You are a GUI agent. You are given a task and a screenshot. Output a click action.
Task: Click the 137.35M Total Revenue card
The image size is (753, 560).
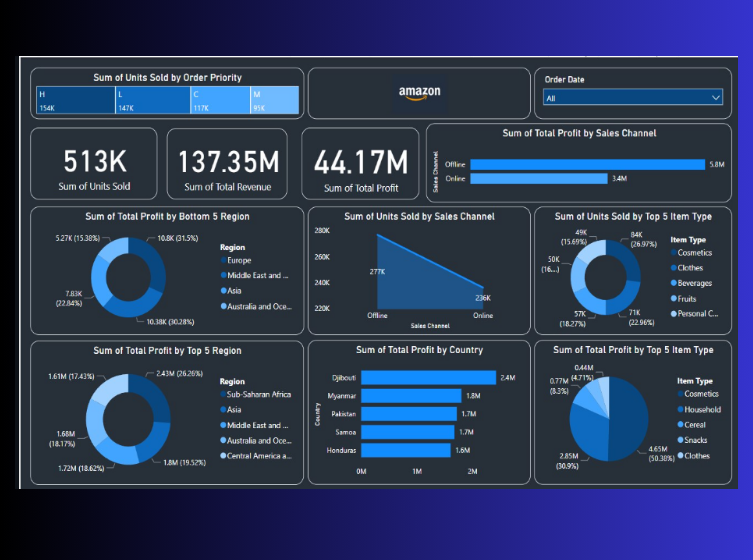tap(227, 164)
